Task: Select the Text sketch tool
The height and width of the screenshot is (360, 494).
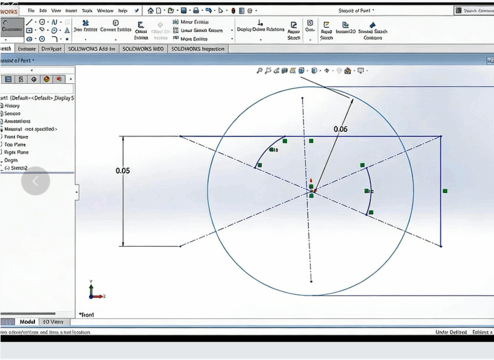Action: point(67,31)
